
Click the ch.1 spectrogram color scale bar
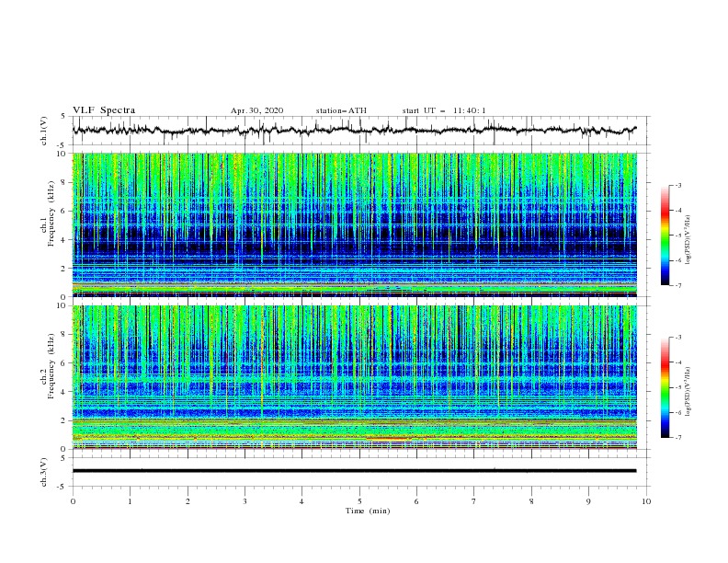(665, 236)
